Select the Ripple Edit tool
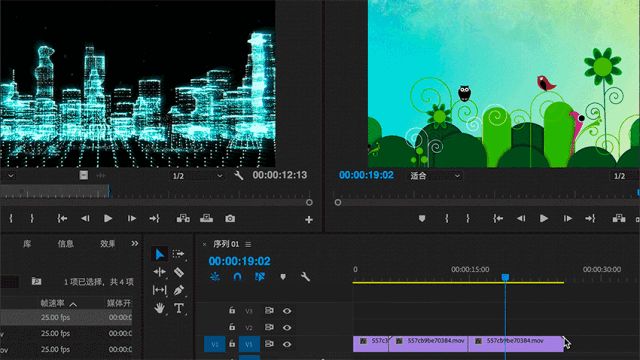Screen dimensions: 640x360 tap(160, 272)
